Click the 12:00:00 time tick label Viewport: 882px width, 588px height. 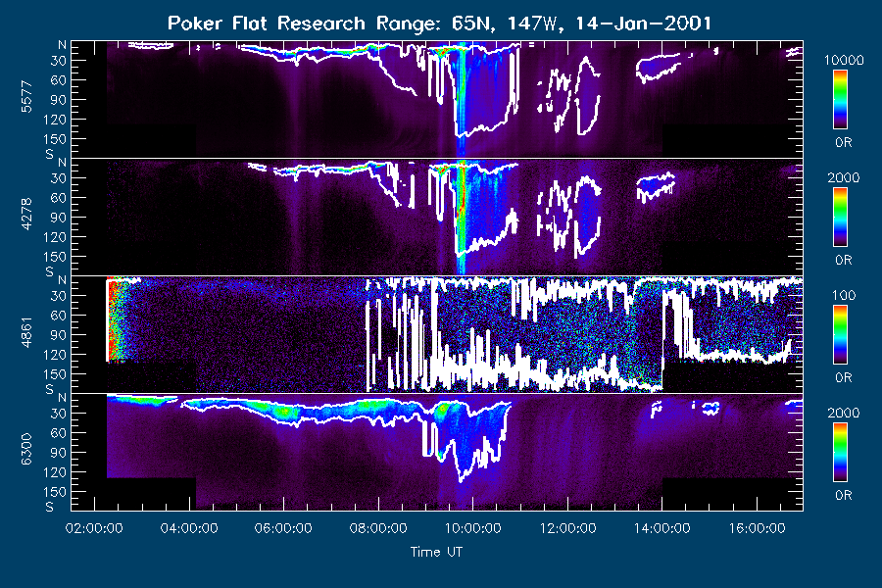(x=568, y=528)
